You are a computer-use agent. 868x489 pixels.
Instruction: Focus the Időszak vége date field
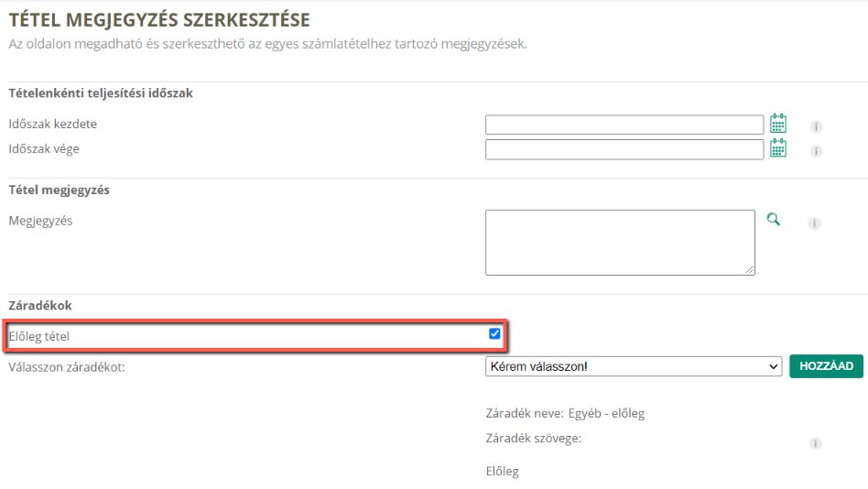click(624, 149)
